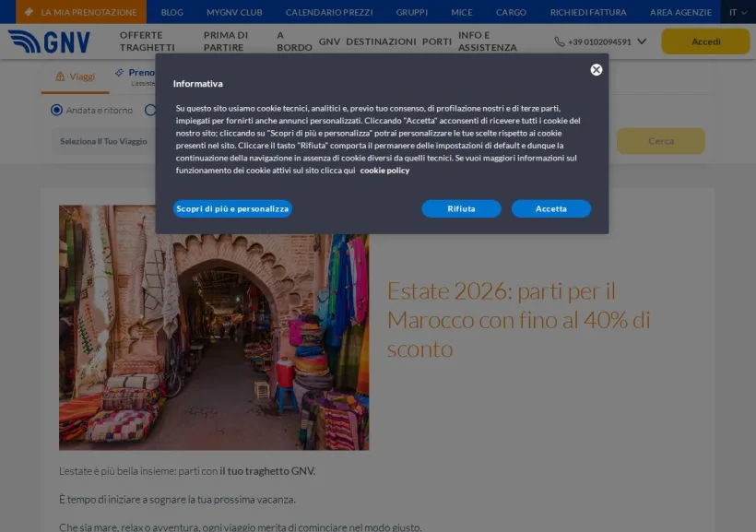Click the phone icon next to +39 0102094591
The height and width of the screenshot is (532, 756).
[x=560, y=42]
